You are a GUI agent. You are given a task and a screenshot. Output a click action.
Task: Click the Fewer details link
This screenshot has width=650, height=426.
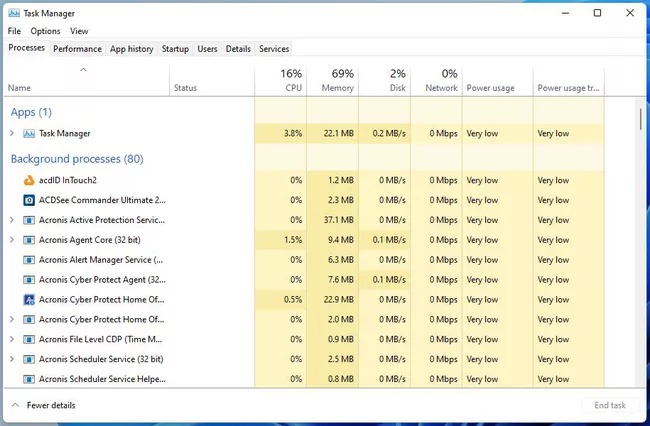(51, 405)
